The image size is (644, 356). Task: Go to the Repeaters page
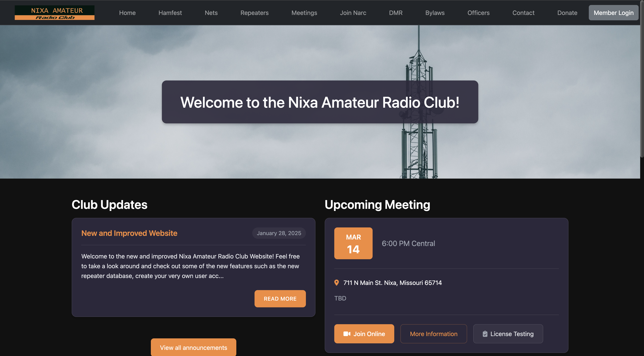(x=254, y=13)
